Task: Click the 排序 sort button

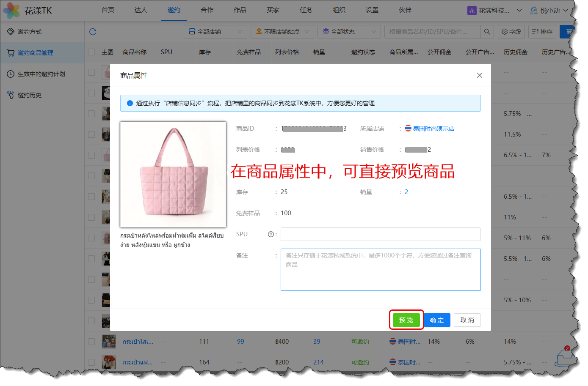Action: tap(542, 32)
